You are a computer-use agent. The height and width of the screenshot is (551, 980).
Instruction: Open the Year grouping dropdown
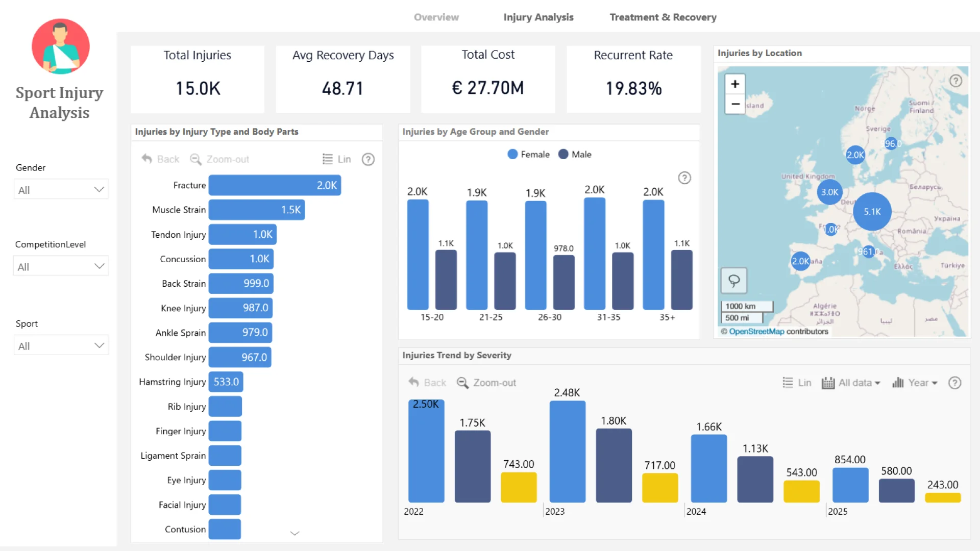[x=915, y=383]
